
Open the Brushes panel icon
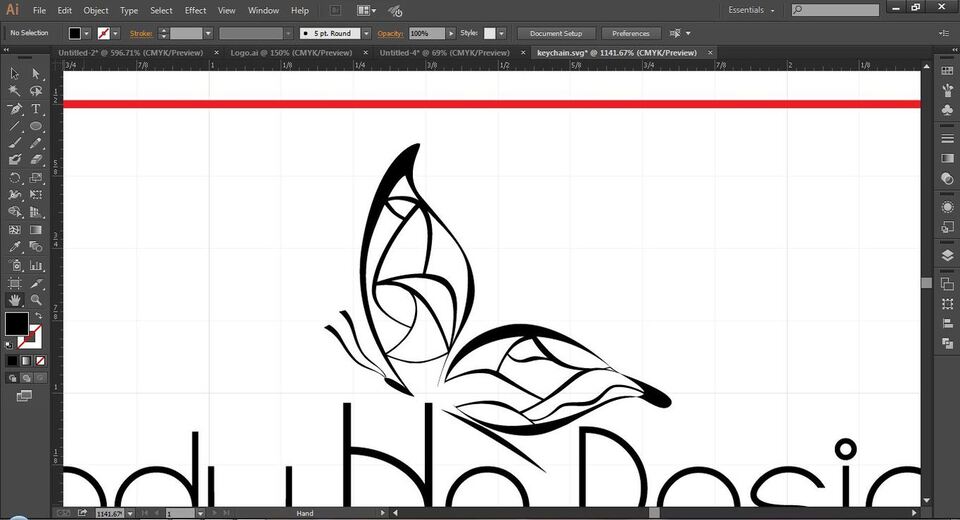[947, 91]
